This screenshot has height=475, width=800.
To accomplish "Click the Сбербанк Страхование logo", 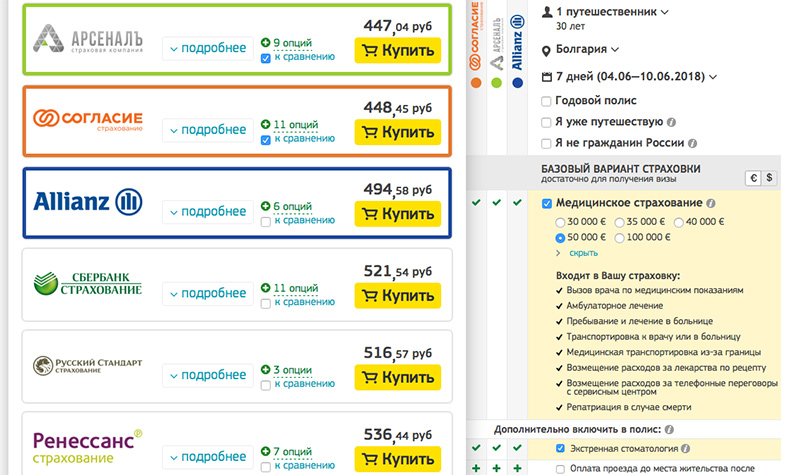I will coord(88,284).
